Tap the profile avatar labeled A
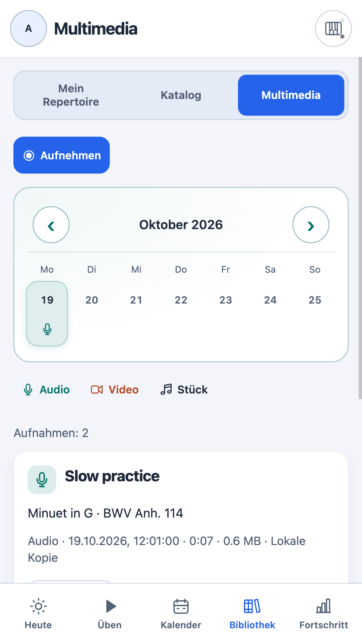362x644 pixels. pyautogui.click(x=28, y=29)
